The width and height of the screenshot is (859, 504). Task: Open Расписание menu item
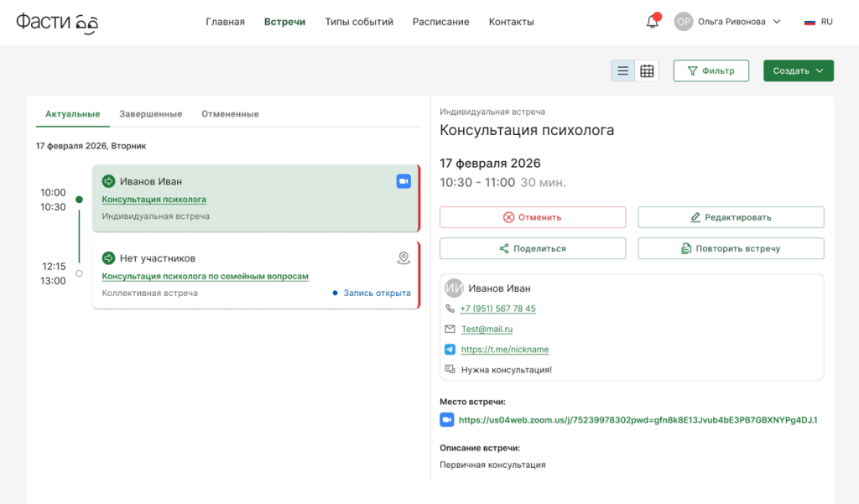441,22
